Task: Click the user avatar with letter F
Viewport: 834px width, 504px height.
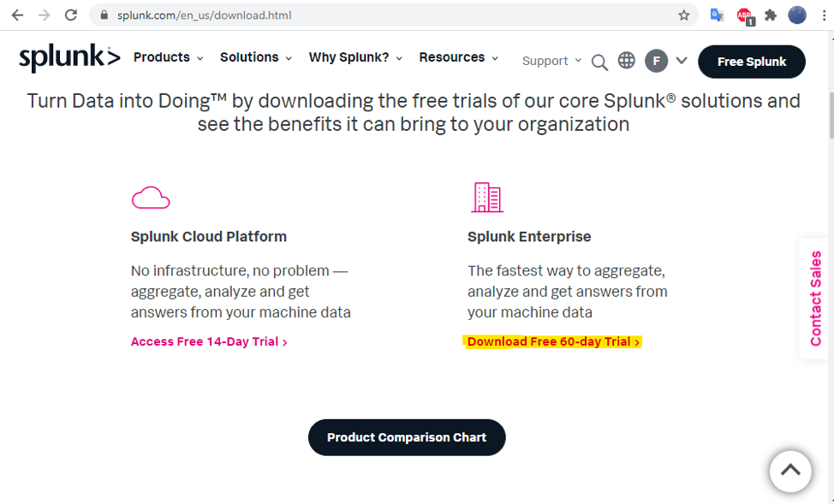Action: tap(657, 61)
